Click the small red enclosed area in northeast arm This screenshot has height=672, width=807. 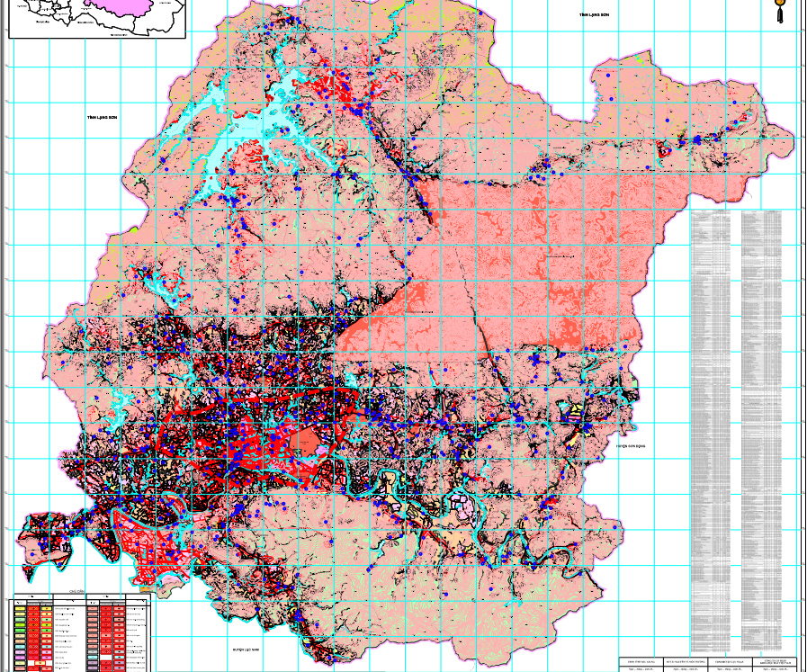(x=664, y=151)
